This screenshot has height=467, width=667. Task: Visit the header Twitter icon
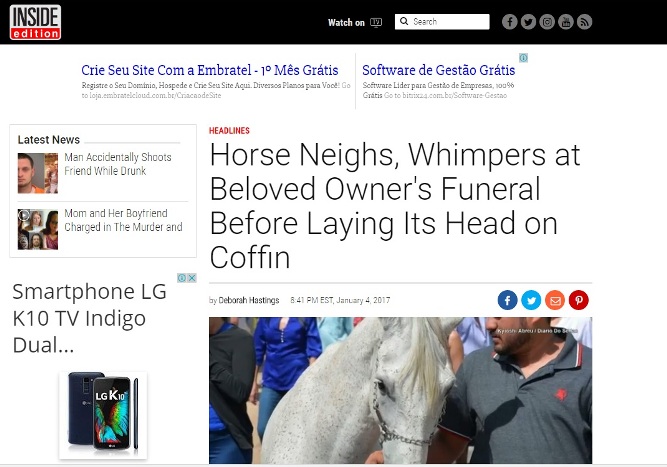tap(528, 22)
